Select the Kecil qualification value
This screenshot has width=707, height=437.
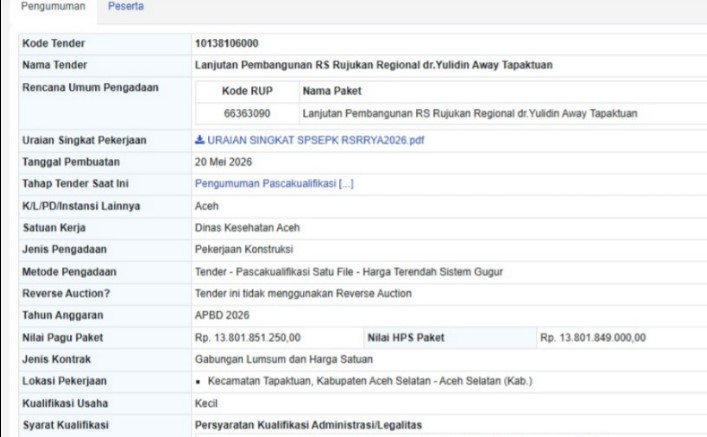point(206,403)
